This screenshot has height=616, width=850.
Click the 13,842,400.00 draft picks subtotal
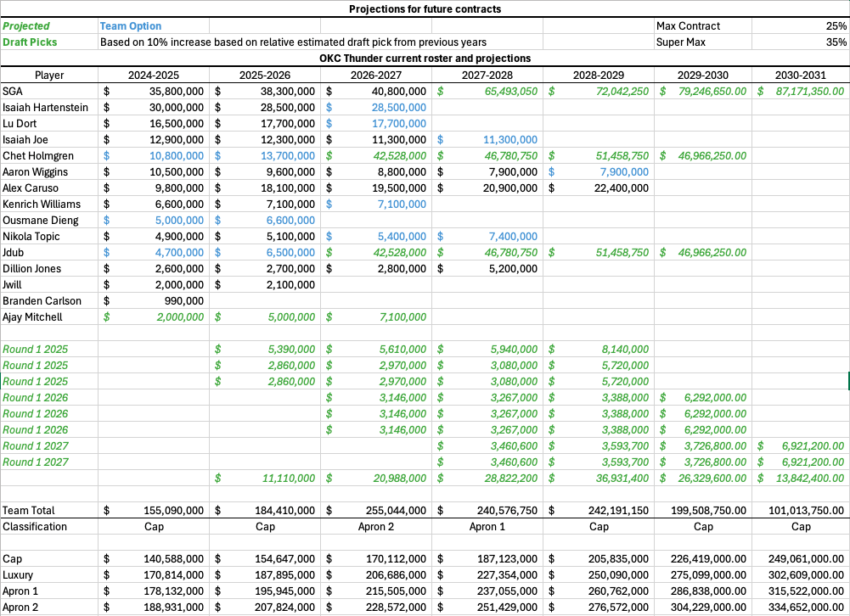click(x=800, y=479)
